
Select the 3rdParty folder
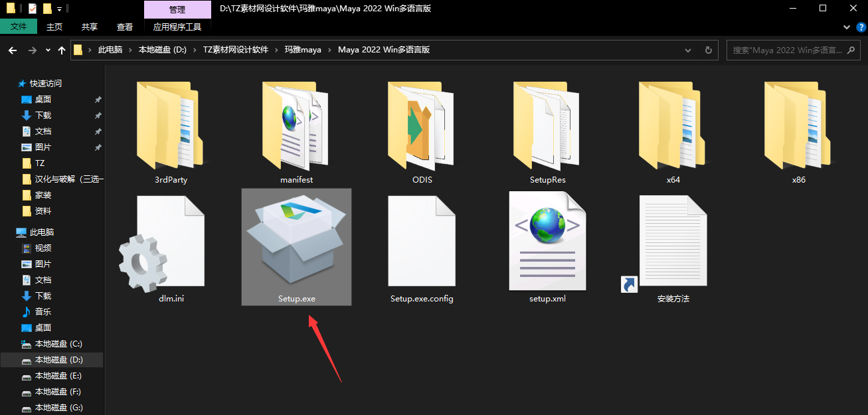171,133
